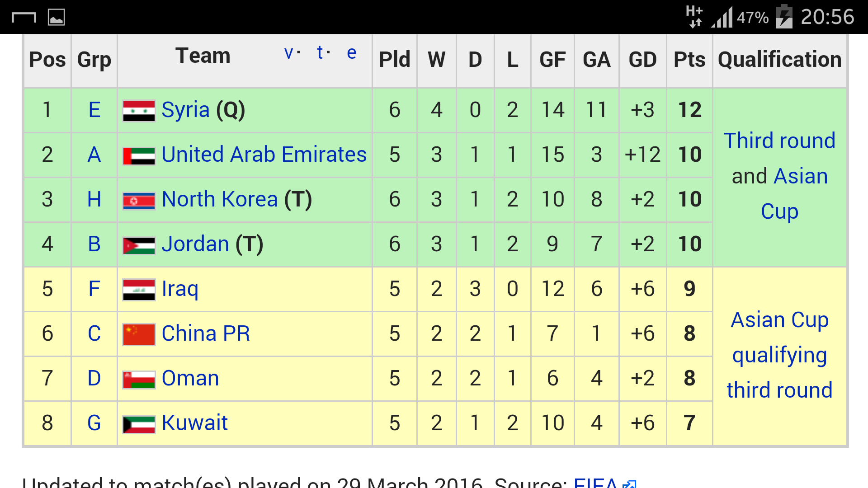Open the Third round qualification link
Viewport: 868px width, 488px height.
(x=779, y=141)
